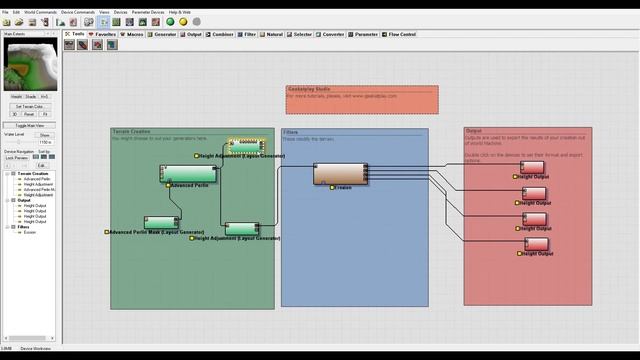Click the New World toolbar icon
Image resolution: width=640 pixels, height=360 pixels.
pyautogui.click(x=7, y=22)
